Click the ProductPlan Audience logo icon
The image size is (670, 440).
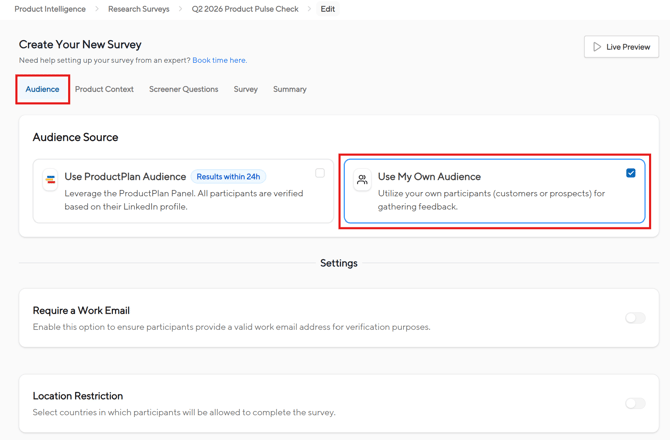coord(50,181)
